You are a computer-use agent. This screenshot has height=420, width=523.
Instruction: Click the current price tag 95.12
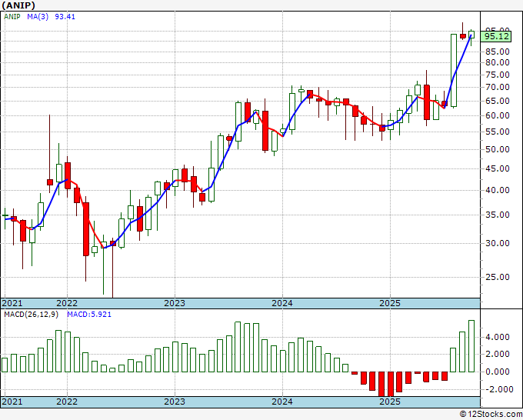click(497, 36)
